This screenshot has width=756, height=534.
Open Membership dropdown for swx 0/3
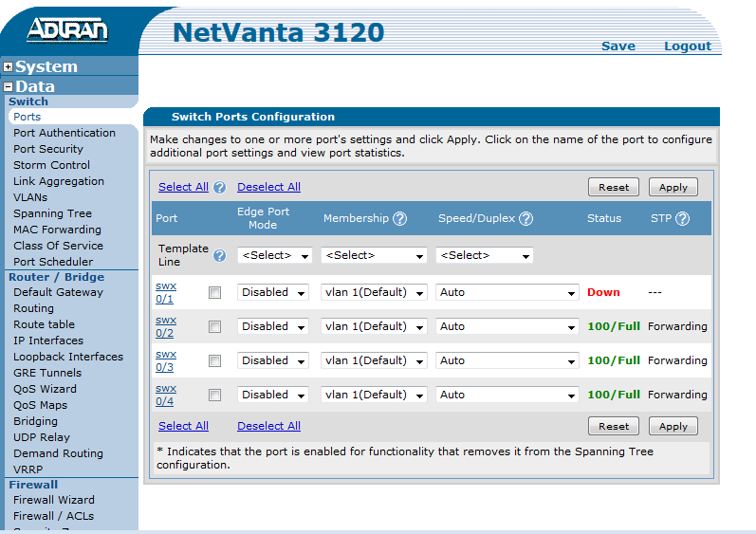click(x=374, y=361)
